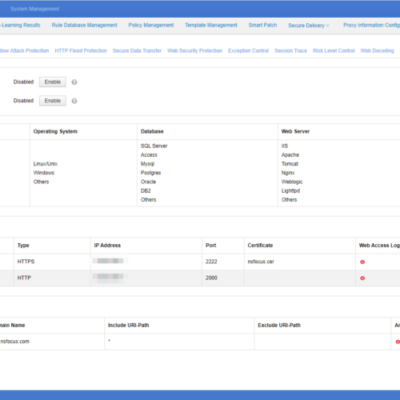Click the nsfocus.com domain name cell
Screen dimensions: 400x400
(x=15, y=341)
